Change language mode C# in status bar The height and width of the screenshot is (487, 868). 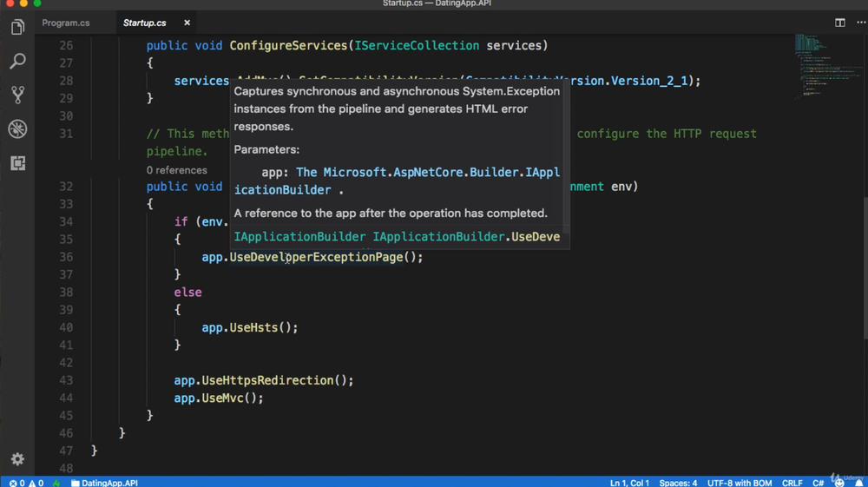[x=819, y=483]
